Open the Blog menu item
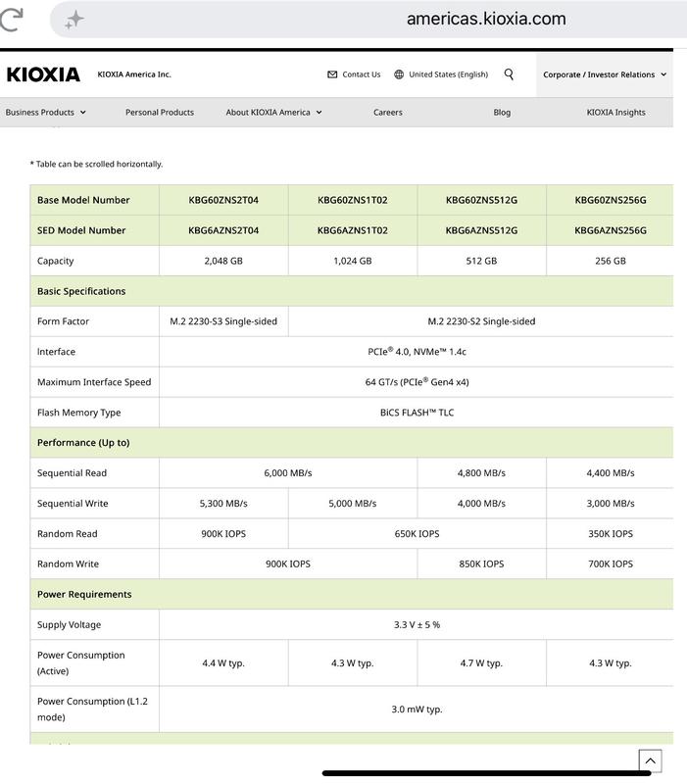This screenshot has height=784, width=687. click(502, 113)
